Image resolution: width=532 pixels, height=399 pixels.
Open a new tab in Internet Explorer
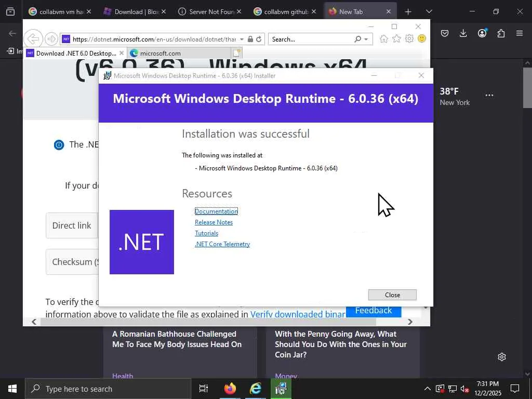237,54
